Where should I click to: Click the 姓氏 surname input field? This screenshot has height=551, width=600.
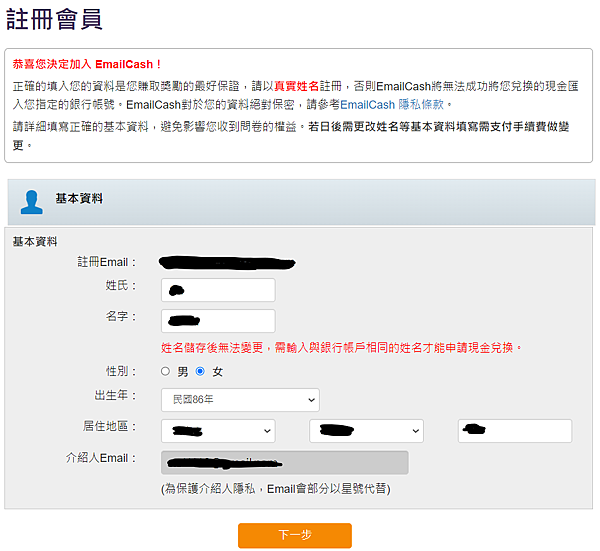tap(218, 290)
